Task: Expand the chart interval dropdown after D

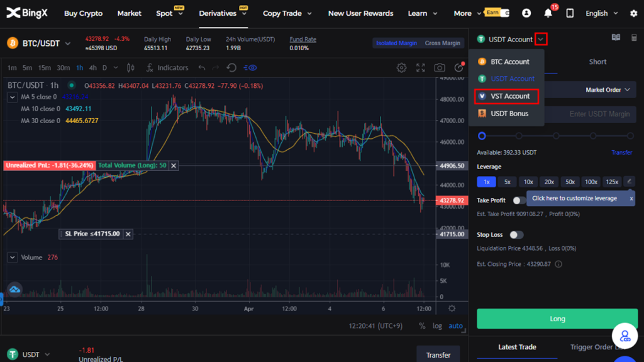Action: (x=116, y=68)
